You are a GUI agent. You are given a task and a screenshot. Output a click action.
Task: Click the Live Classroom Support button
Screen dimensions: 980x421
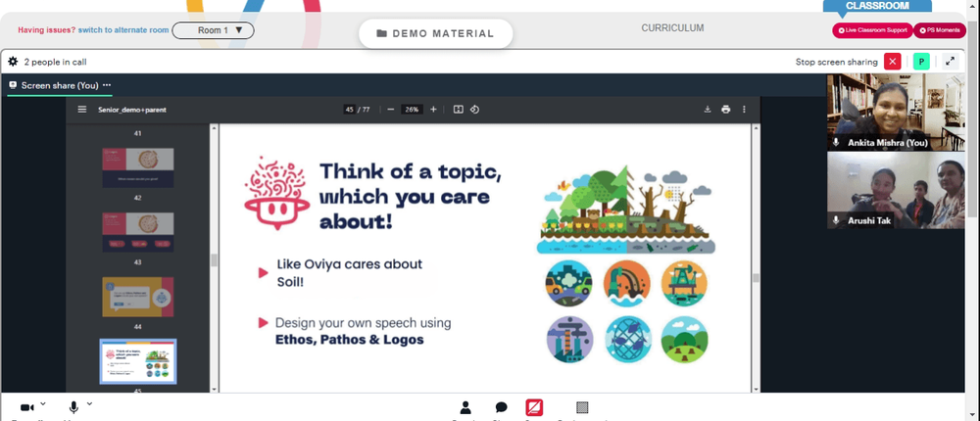click(872, 30)
